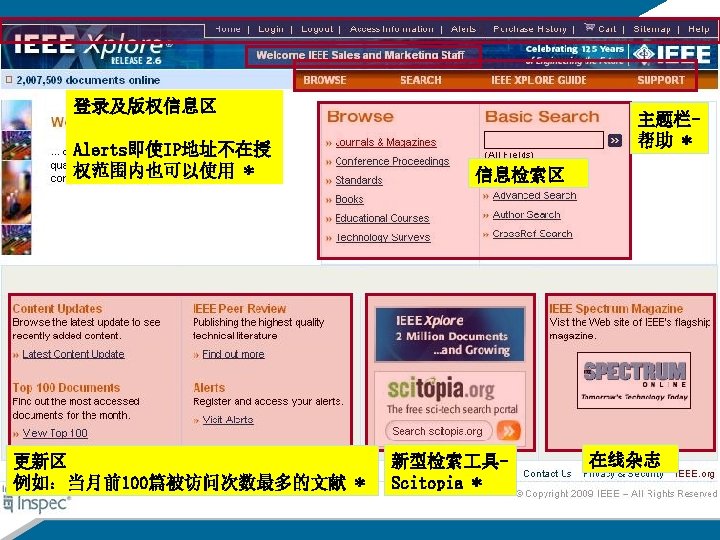
Task: Click the IEEE Xplore Release 2.6 logo
Action: pyautogui.click(x=93, y=48)
